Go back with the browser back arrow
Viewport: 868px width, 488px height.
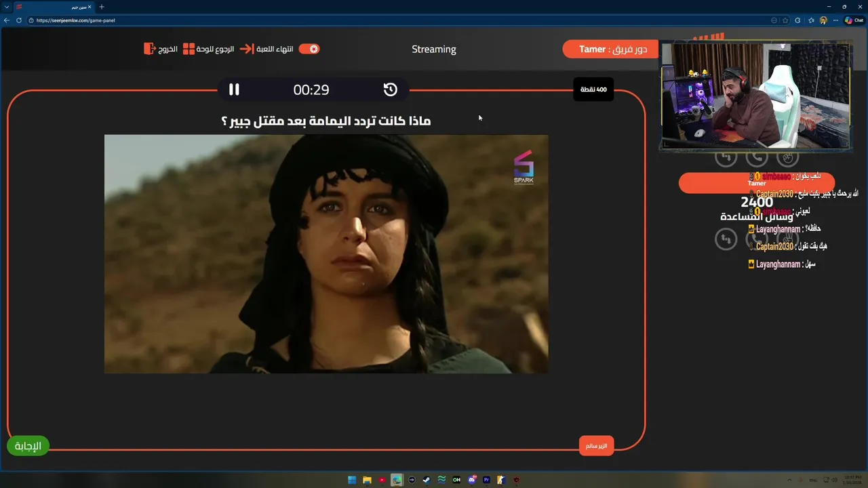[7, 20]
